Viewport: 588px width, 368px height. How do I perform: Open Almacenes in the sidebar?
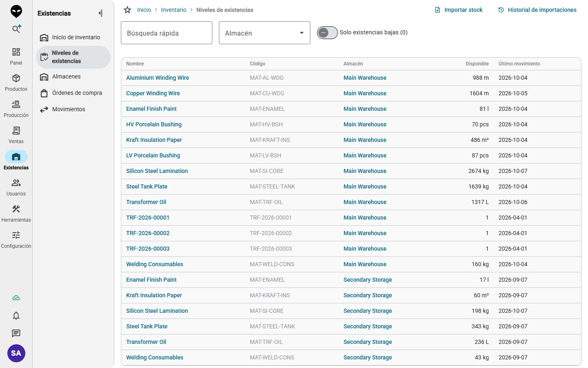coord(73,76)
